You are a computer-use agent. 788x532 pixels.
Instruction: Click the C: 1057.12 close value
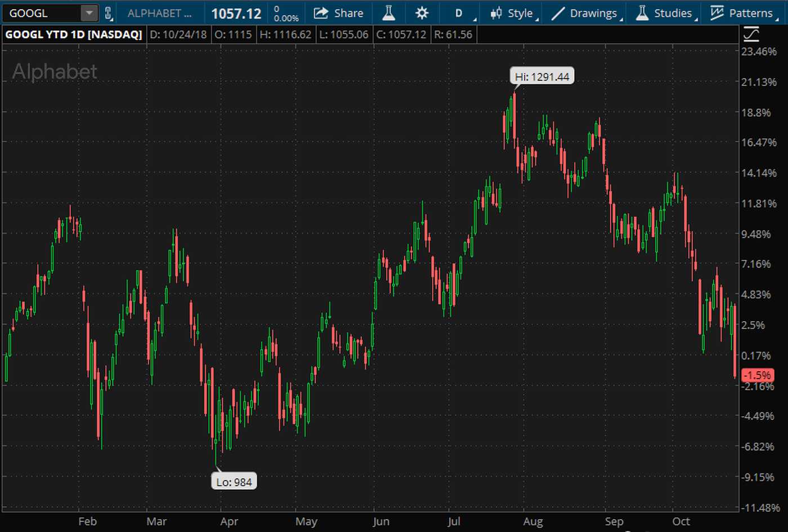point(401,34)
